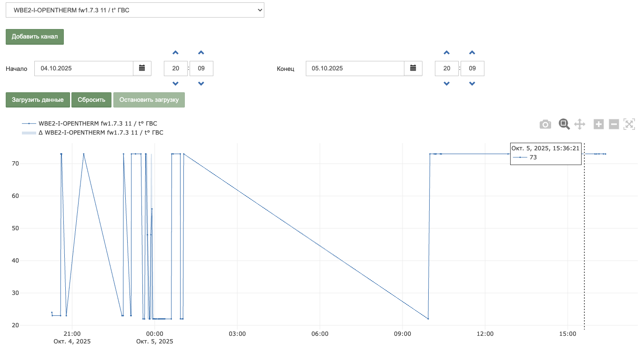This screenshot has height=352, width=644.
Task: Click the Загрузить данные button
Action: pyautogui.click(x=38, y=100)
